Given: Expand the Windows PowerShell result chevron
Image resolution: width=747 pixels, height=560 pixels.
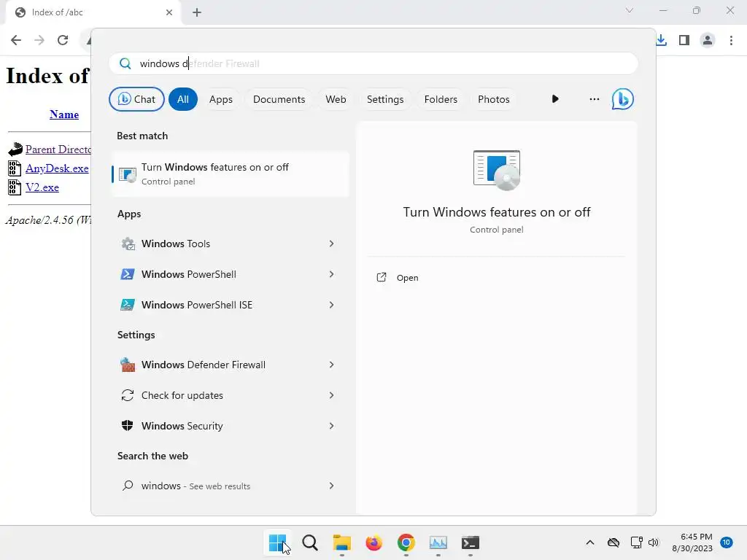Looking at the screenshot, I should coord(332,274).
